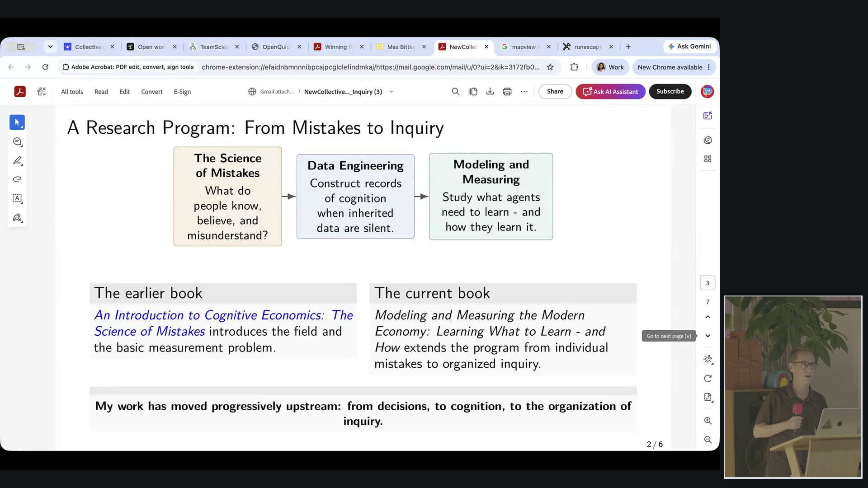
Task: Go to next page chevron
Action: (x=708, y=336)
